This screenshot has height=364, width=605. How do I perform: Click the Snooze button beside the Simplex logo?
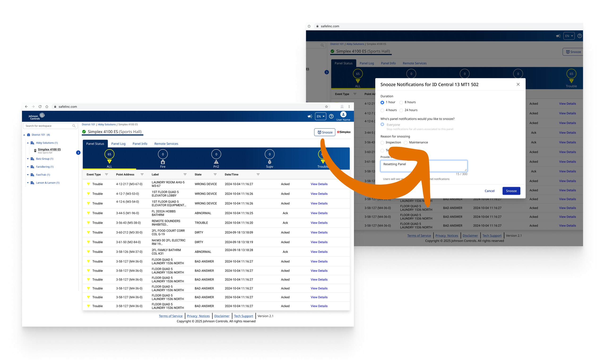pos(325,132)
